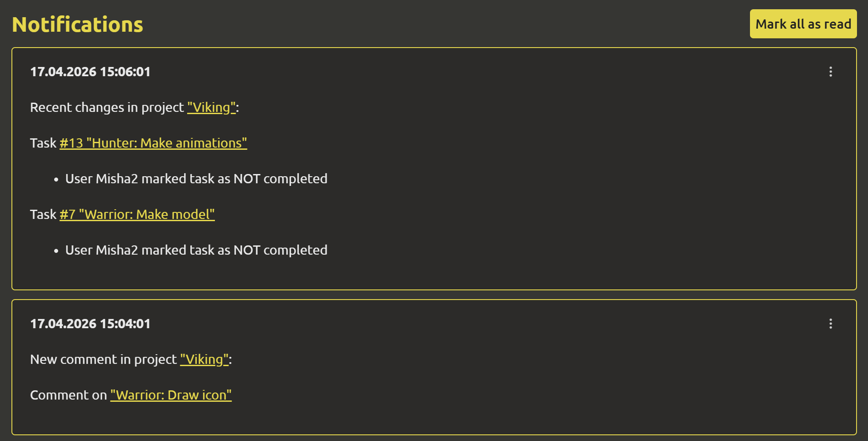Click the bullet dot under task #7
The image size is (868, 441).
pos(56,251)
